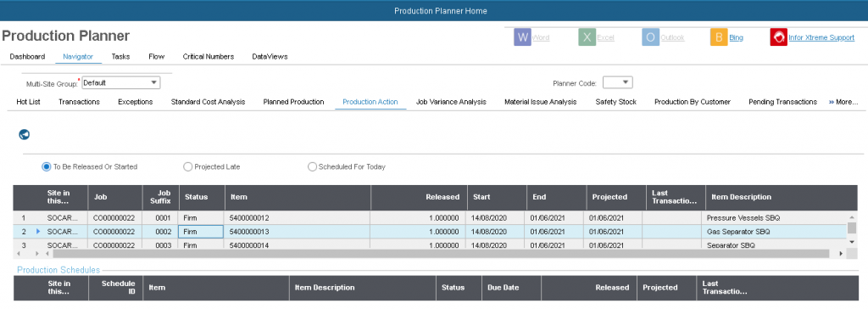
Task: Open the Hot List tab
Action: pyautogui.click(x=28, y=102)
